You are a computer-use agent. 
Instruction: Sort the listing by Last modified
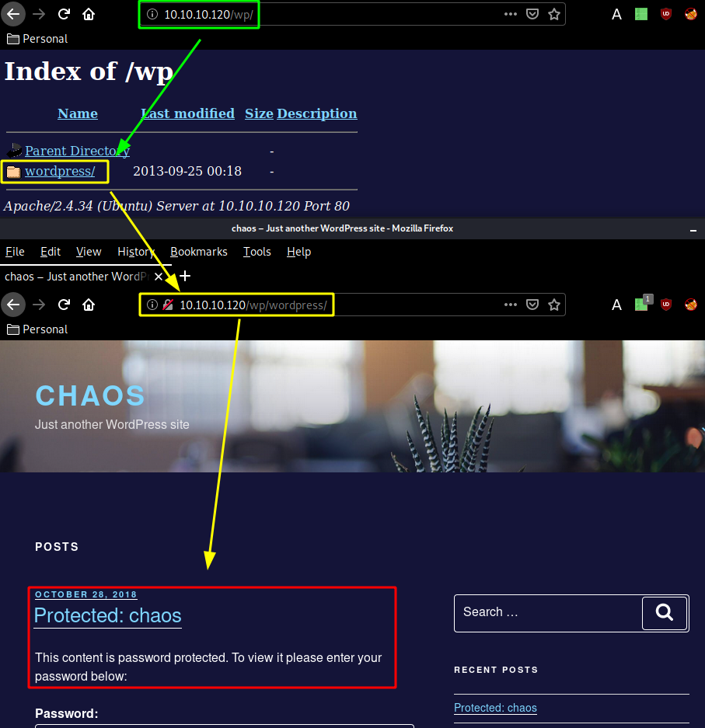tap(187, 113)
